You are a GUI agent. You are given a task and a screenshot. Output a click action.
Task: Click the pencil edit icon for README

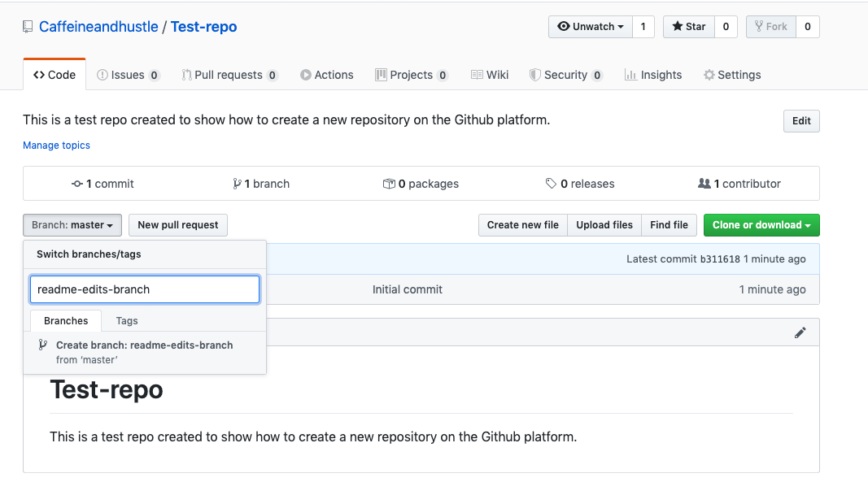[x=800, y=332]
